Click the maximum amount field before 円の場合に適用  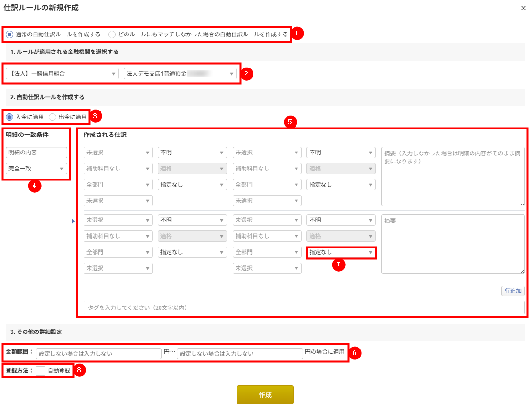[x=240, y=353]
